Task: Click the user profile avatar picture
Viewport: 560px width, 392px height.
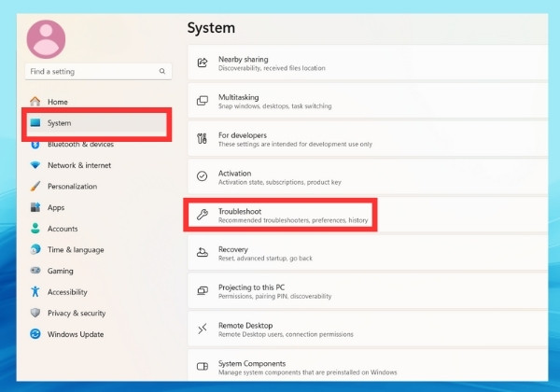Action: (46, 39)
